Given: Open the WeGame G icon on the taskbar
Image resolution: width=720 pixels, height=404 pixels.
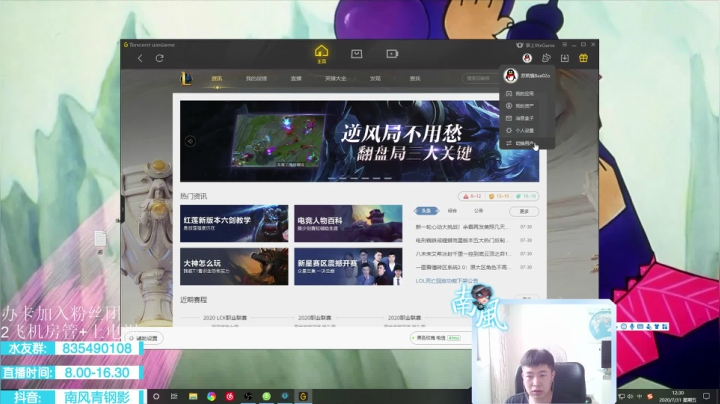Looking at the screenshot, I should coord(303,396).
